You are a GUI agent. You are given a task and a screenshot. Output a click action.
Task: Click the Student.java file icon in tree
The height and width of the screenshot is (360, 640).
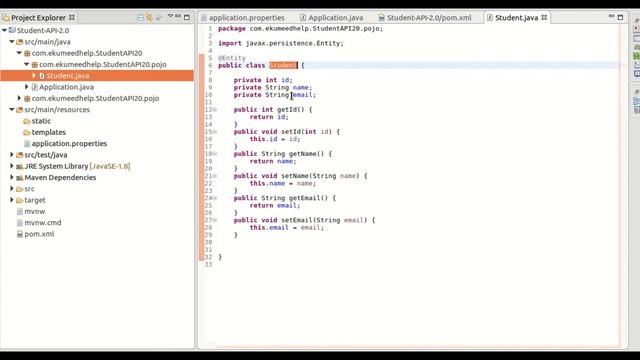(42, 76)
